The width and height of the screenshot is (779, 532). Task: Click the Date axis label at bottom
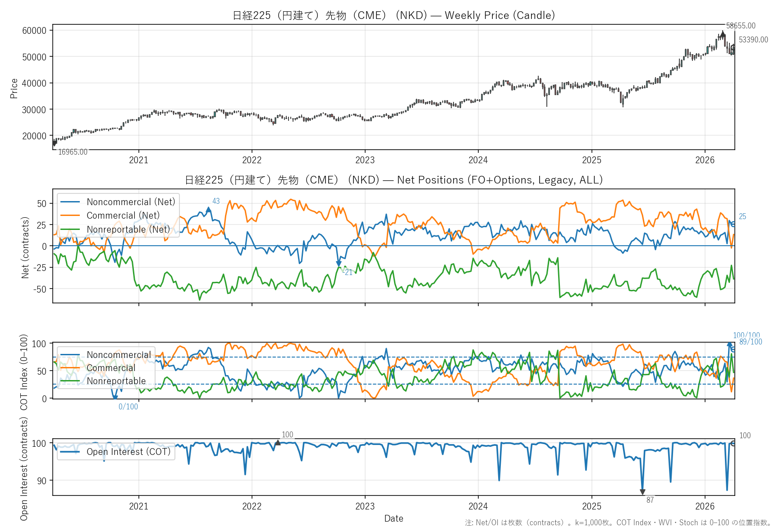(x=394, y=518)
